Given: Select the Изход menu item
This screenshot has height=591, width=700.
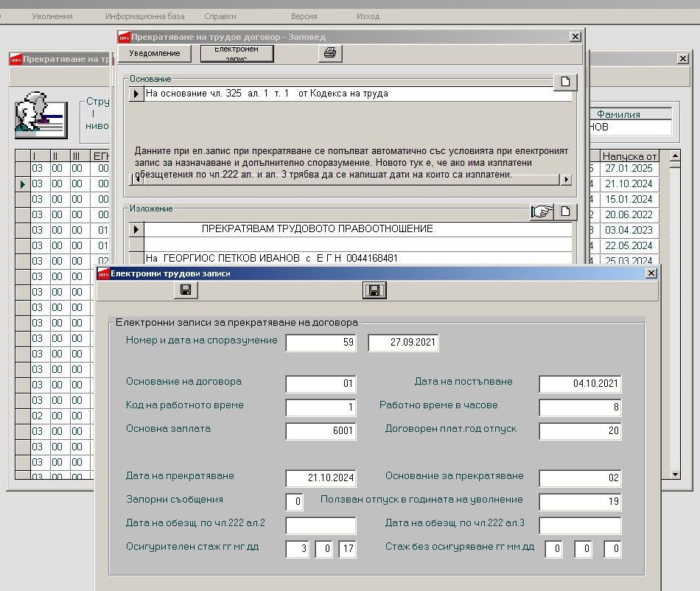Looking at the screenshot, I should 368,16.
